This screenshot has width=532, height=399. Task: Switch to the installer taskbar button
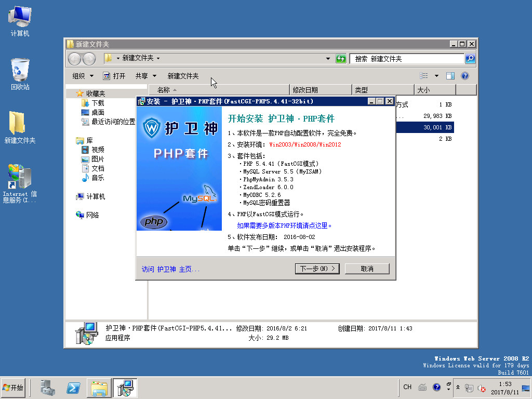[x=125, y=388]
